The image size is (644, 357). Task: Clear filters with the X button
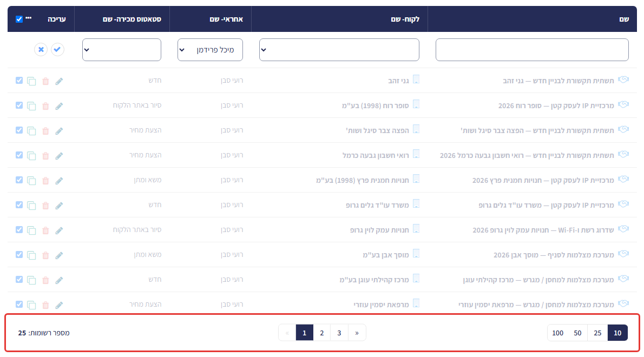(41, 50)
